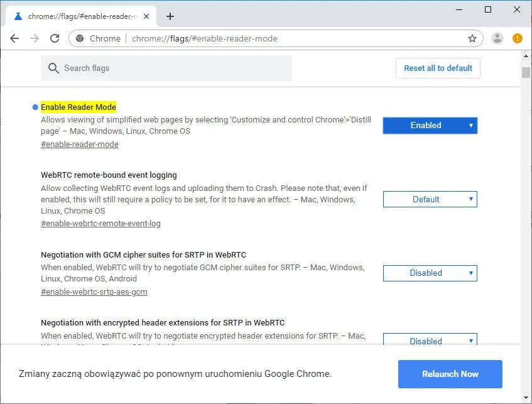Click the browser back arrow
532x404 pixels.
14,38
